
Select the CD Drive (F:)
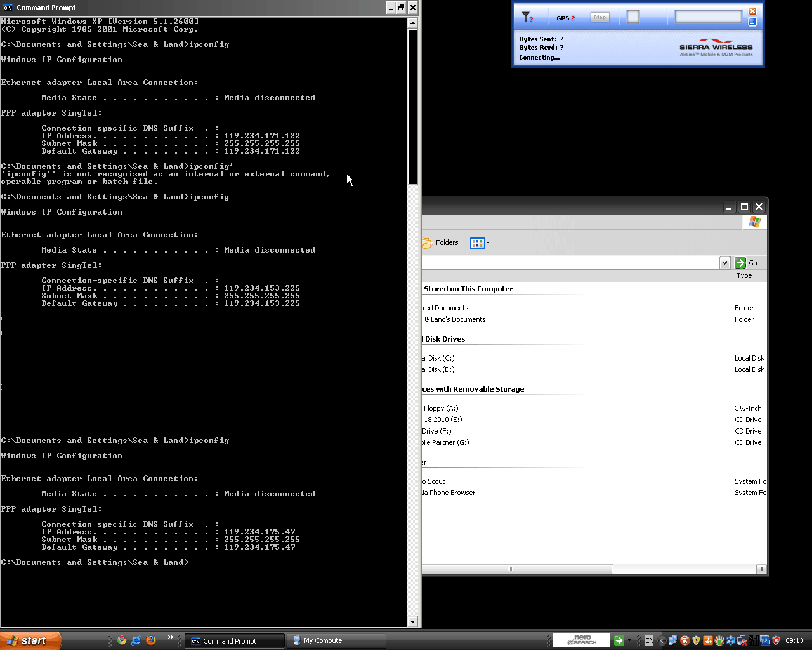[436, 431]
